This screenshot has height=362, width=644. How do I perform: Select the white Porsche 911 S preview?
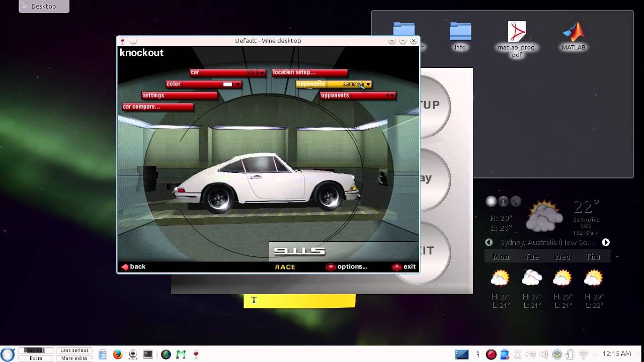[x=267, y=182]
